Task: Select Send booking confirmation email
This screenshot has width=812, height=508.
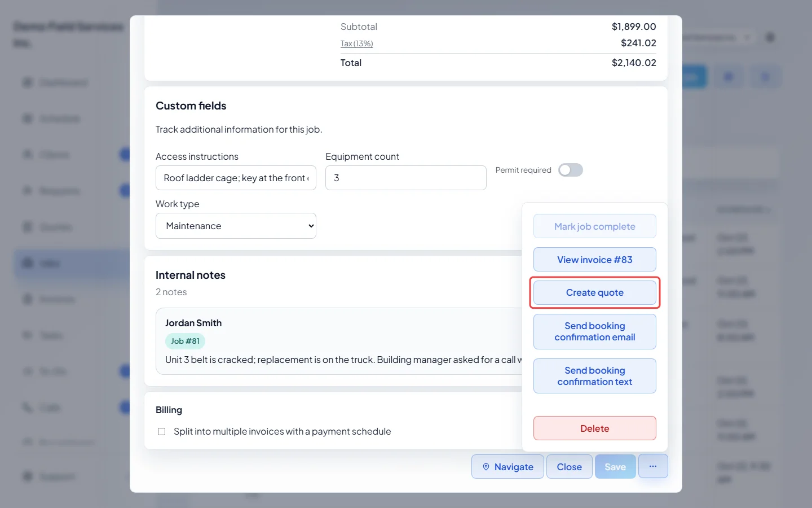Action: click(595, 331)
